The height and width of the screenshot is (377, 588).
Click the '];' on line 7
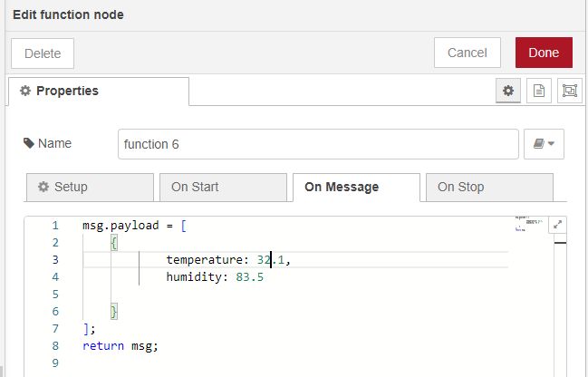tap(90, 329)
